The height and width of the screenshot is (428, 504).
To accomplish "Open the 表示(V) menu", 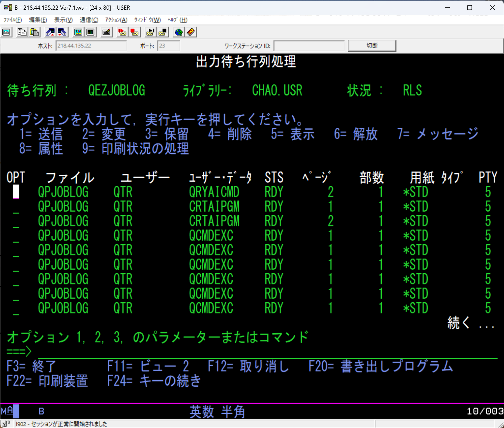I will point(63,20).
